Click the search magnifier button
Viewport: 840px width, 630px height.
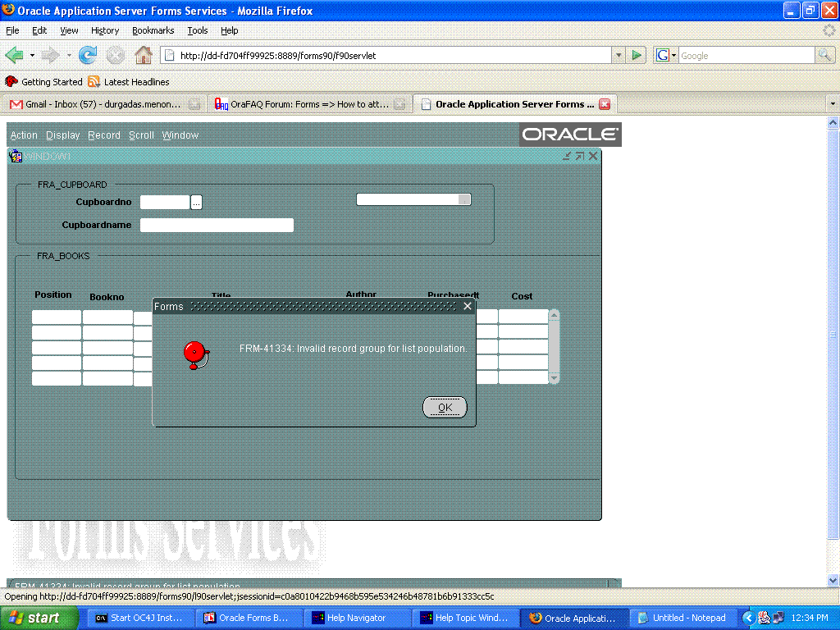pyautogui.click(x=824, y=55)
